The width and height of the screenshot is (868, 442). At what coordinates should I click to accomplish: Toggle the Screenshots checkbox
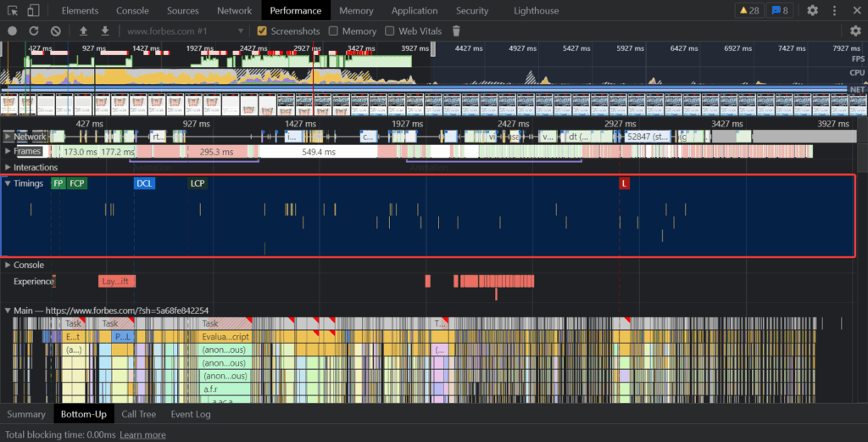(x=262, y=31)
